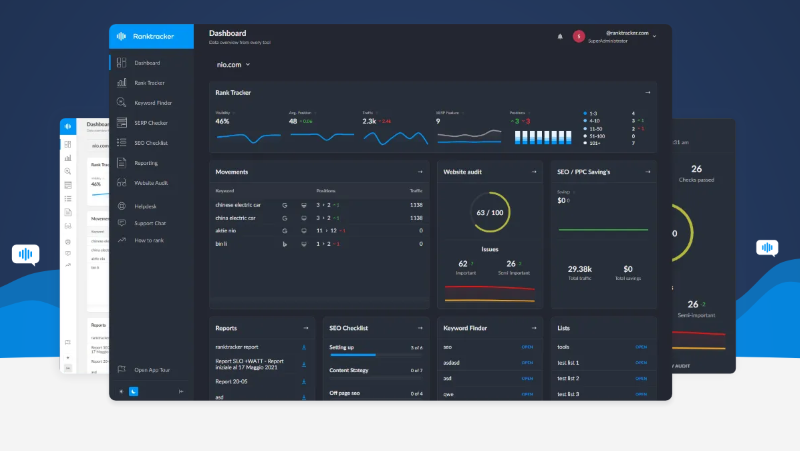The image size is (800, 451).
Task: Download the ranktracker report
Action: (x=304, y=347)
